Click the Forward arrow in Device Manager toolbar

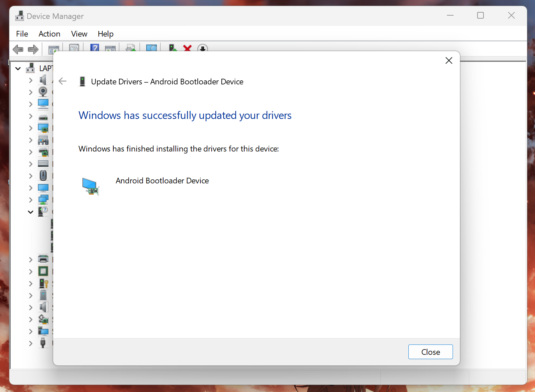33,49
